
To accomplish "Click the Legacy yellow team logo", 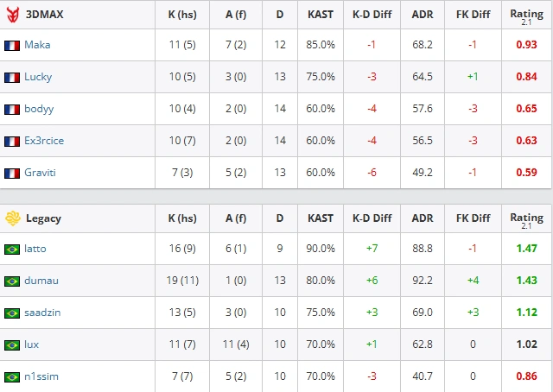I will point(13,218).
